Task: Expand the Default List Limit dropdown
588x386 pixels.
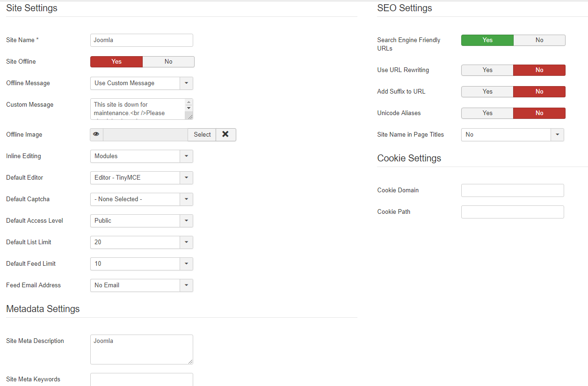Action: (141, 242)
